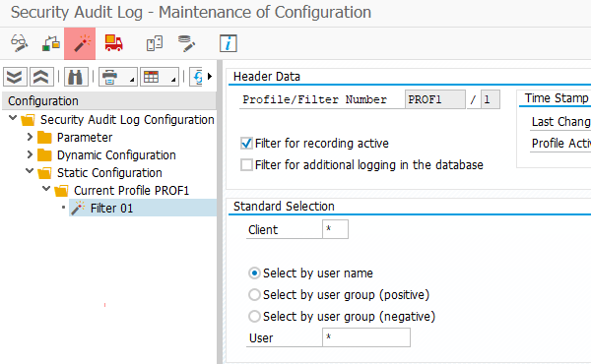This screenshot has width=591, height=364.
Task: Click the Profile Acti label
Action: [x=560, y=144]
